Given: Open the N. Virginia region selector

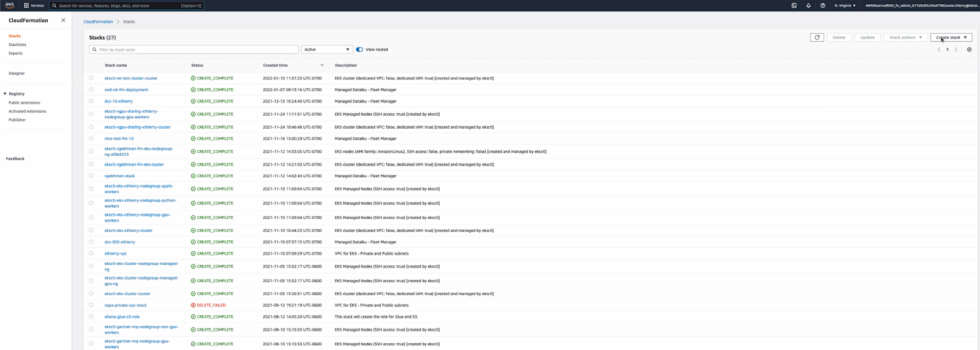Looking at the screenshot, I should pos(845,6).
